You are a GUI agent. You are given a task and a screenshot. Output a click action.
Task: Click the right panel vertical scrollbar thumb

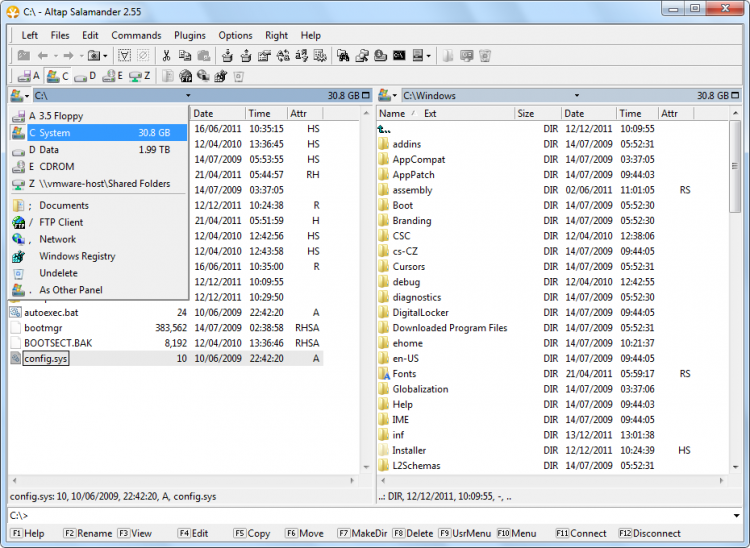(x=735, y=166)
